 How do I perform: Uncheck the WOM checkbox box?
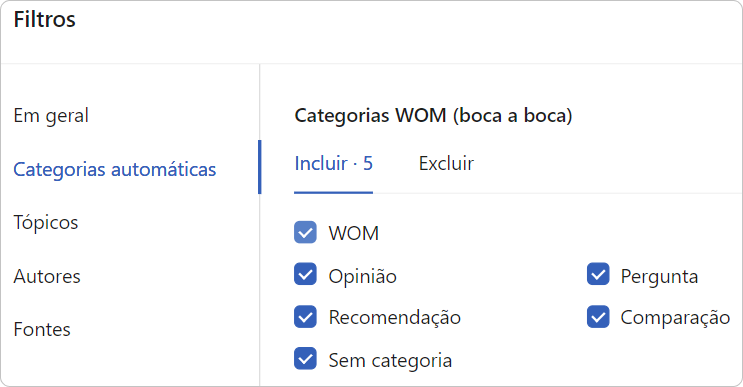(305, 233)
